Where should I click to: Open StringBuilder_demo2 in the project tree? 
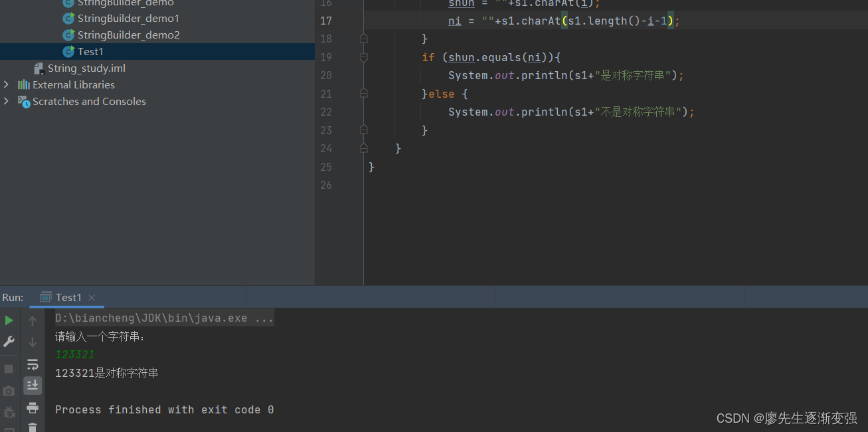pyautogui.click(x=128, y=35)
